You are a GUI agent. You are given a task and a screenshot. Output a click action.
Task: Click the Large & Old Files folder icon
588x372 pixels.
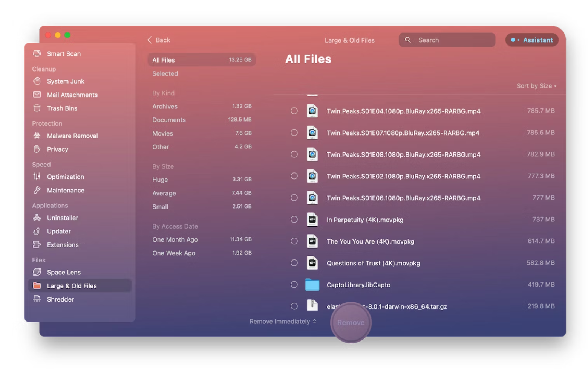[37, 286]
